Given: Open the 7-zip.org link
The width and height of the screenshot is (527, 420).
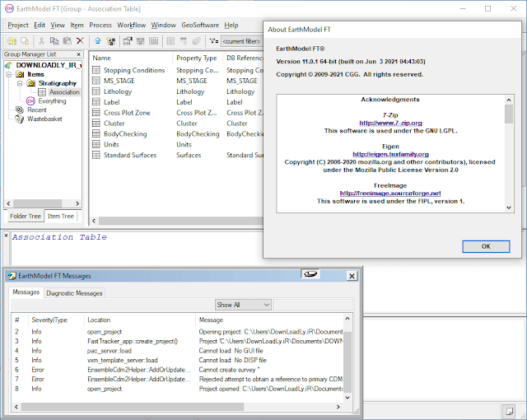Looking at the screenshot, I should pyautogui.click(x=390, y=123).
